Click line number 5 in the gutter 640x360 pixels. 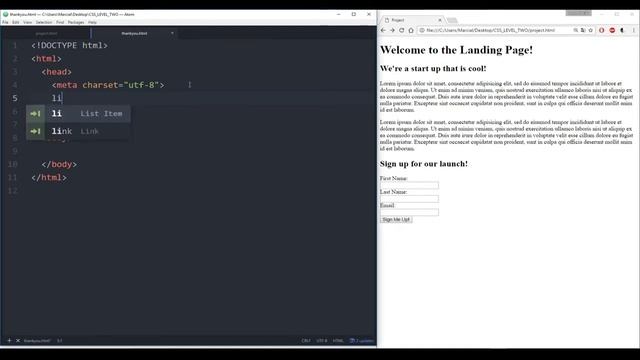point(15,98)
